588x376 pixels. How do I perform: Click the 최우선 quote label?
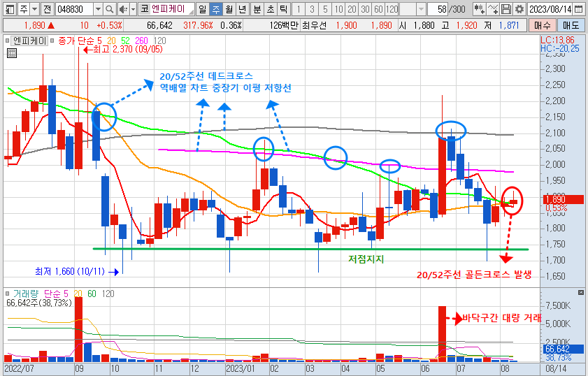[314, 25]
